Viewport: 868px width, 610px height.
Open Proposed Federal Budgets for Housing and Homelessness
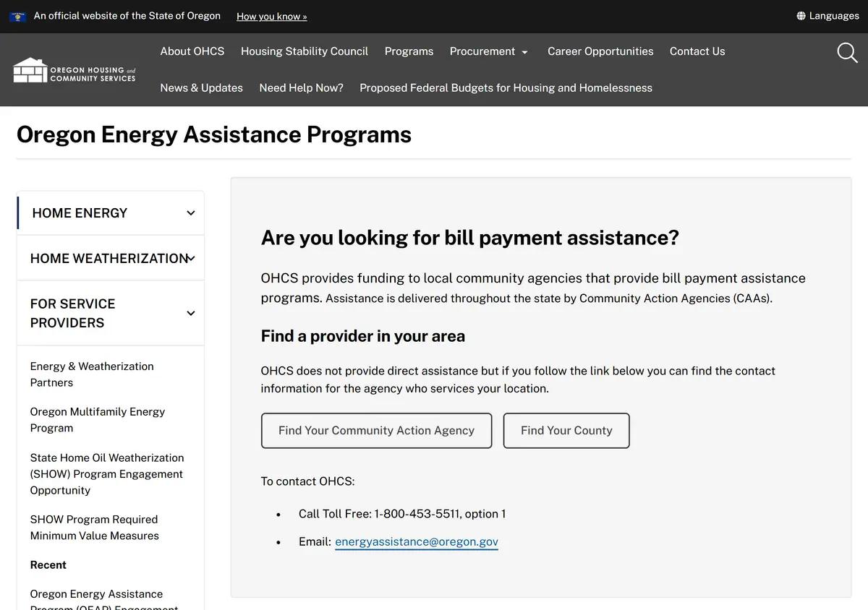[506, 87]
